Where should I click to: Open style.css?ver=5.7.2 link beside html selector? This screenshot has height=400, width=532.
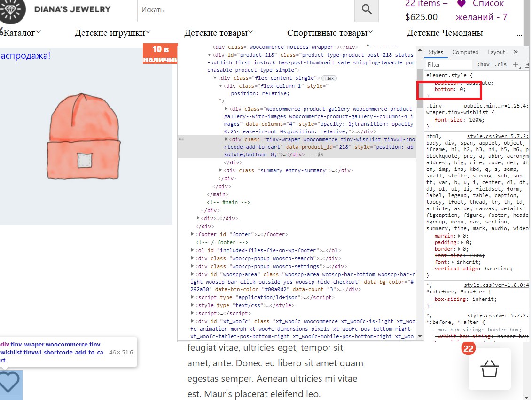[498, 136]
